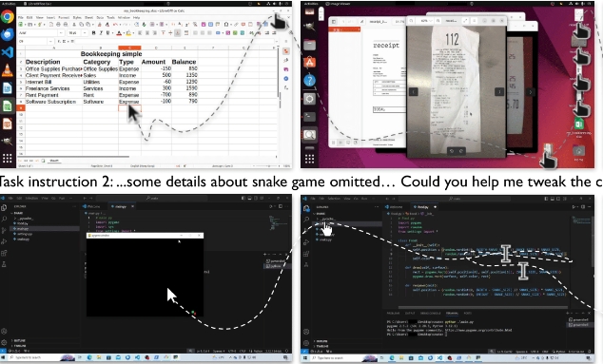Toggle Bold formatting in Calc

coord(93,33)
